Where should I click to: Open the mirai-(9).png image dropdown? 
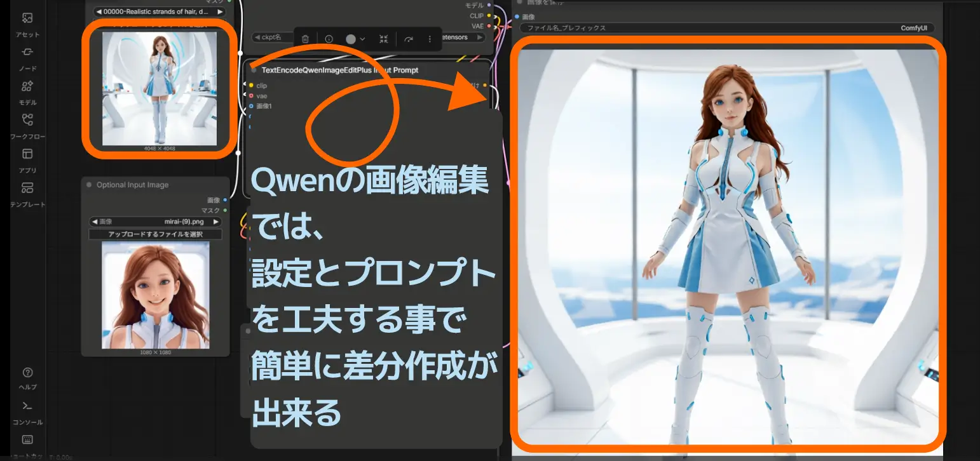tap(155, 222)
